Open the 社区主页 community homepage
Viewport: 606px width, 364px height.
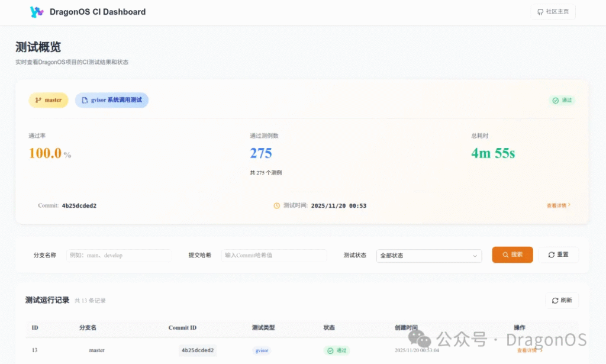click(x=553, y=12)
